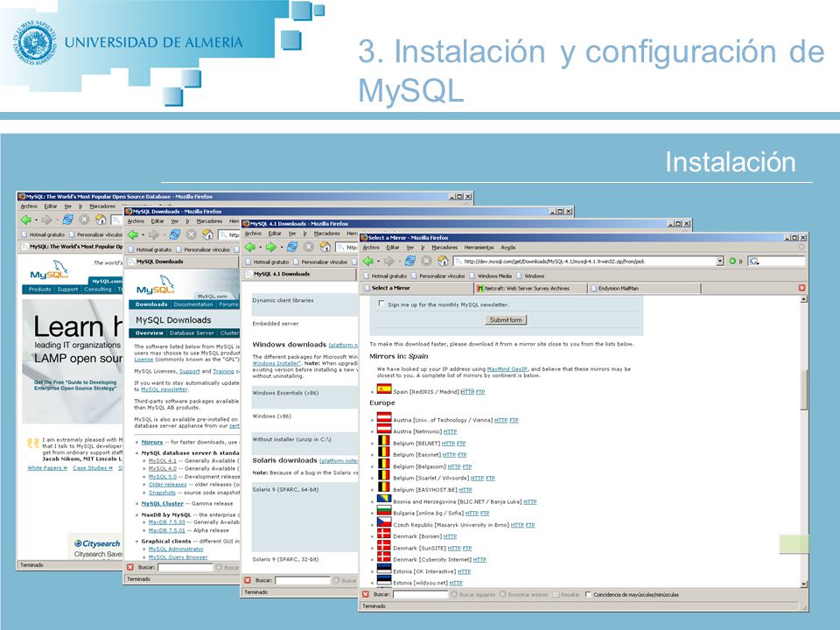Image resolution: width=840 pixels, height=630 pixels.
Task: Click Back arrow in MySQL Downloads window
Action: click(133, 234)
